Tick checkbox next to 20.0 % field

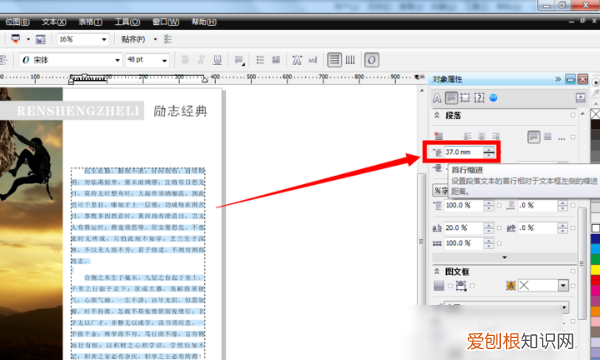coord(499,228)
